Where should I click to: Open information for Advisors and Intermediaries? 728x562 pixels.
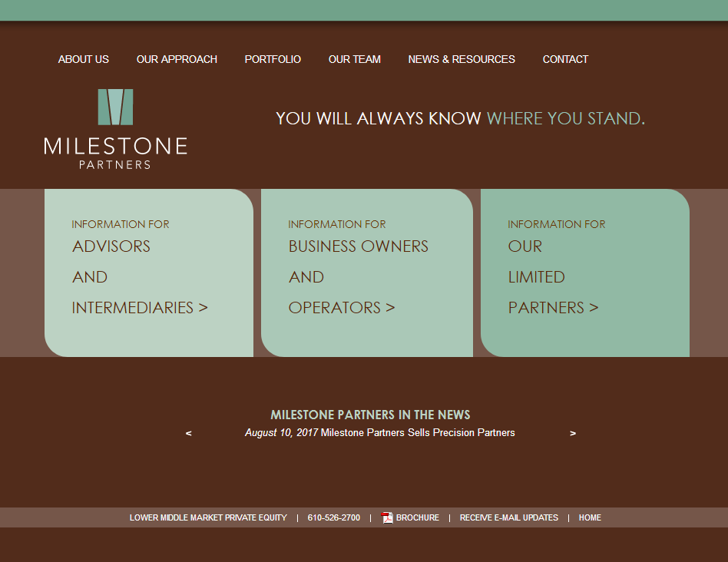pyautogui.click(x=149, y=273)
